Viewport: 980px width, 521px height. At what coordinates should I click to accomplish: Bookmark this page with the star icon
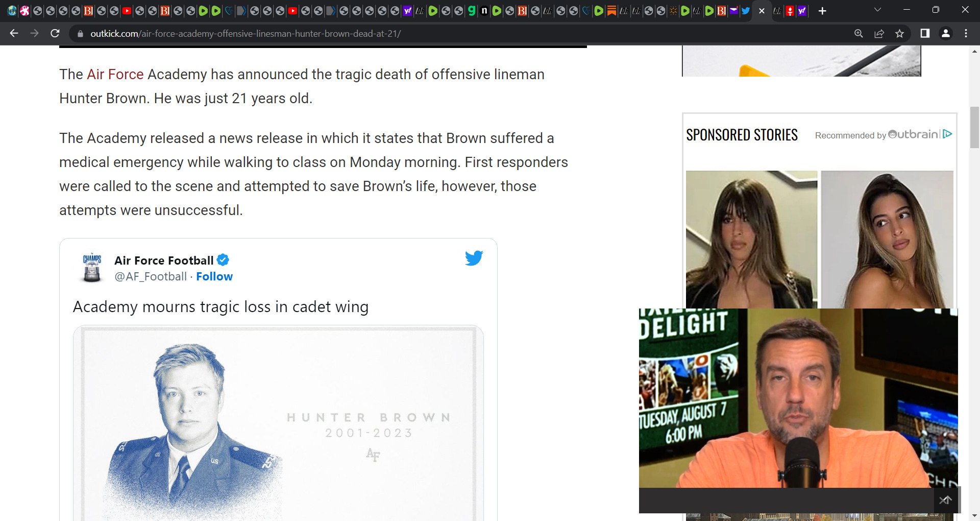coord(899,33)
